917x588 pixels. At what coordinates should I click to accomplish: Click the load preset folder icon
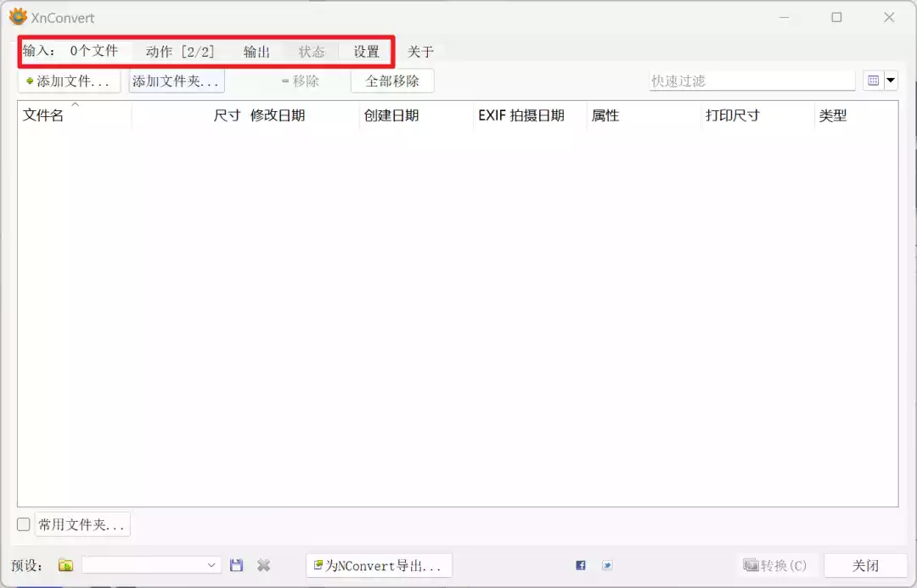(x=65, y=565)
